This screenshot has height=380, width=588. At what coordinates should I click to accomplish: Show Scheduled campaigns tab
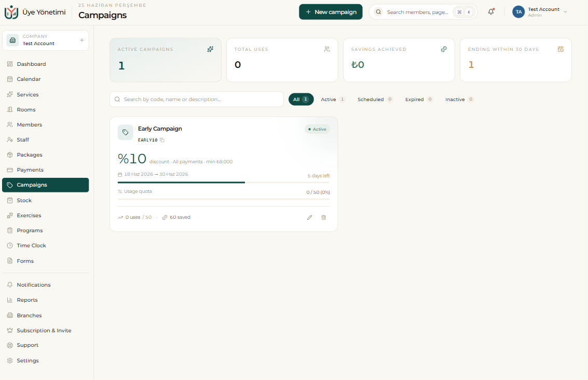coord(375,100)
